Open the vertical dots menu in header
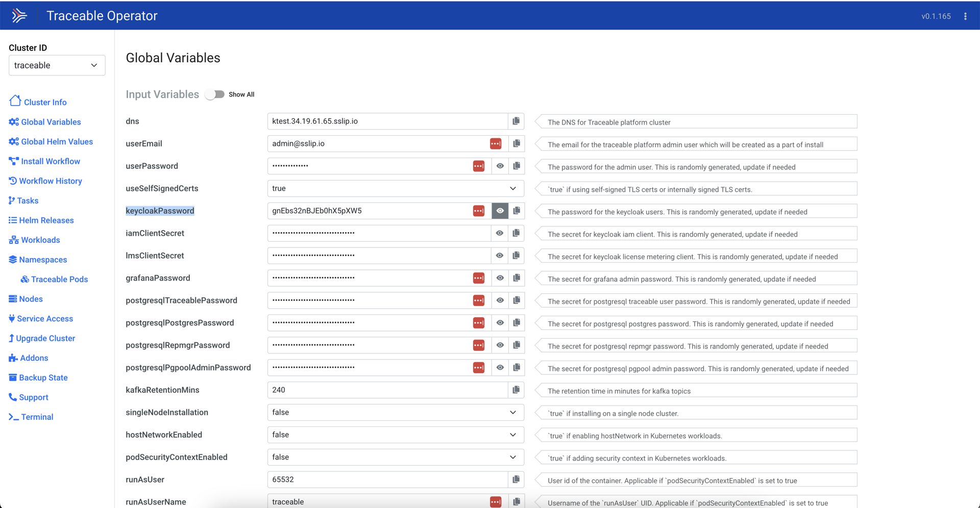The width and height of the screenshot is (980, 508). click(965, 16)
